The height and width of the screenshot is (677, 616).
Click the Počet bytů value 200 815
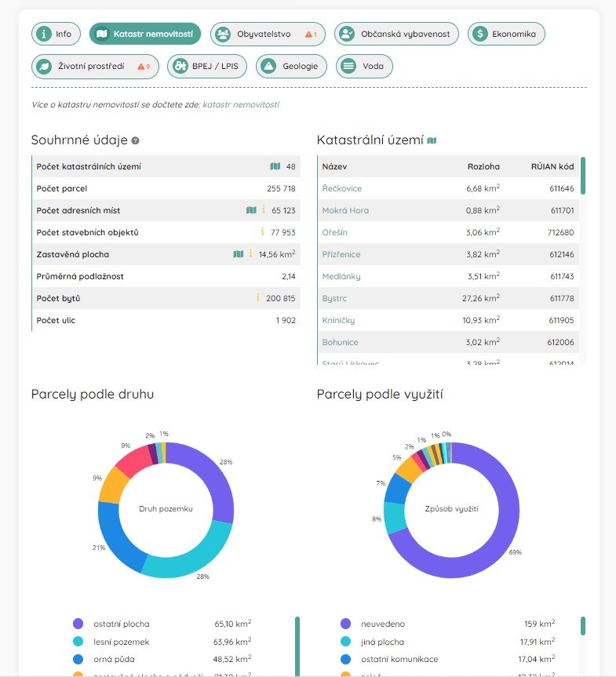[281, 298]
